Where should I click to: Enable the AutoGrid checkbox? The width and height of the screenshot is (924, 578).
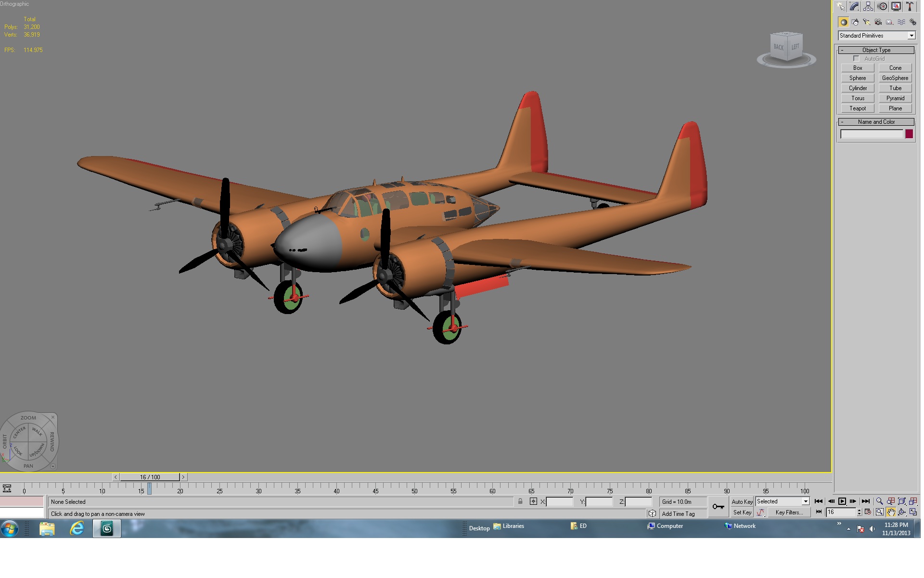856,59
